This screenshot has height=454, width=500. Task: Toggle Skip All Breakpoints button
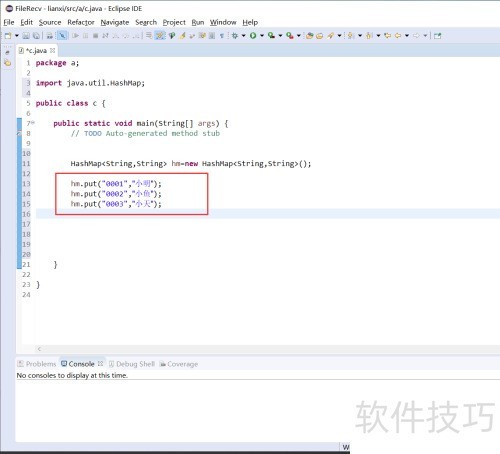tap(62, 36)
